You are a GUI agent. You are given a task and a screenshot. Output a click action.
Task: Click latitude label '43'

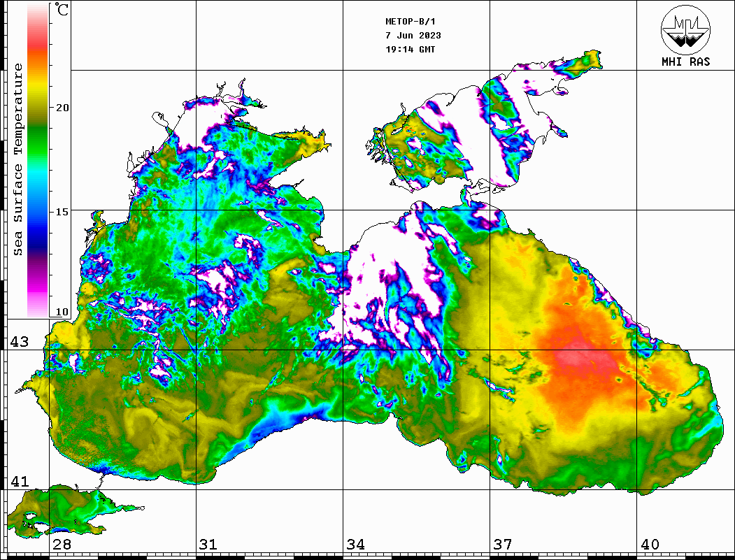coord(20,342)
